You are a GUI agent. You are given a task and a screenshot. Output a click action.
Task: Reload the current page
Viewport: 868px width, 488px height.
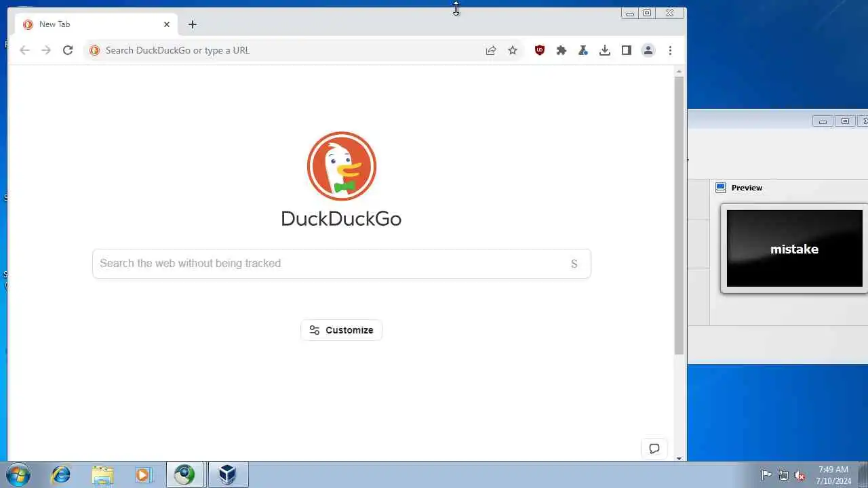(x=68, y=50)
